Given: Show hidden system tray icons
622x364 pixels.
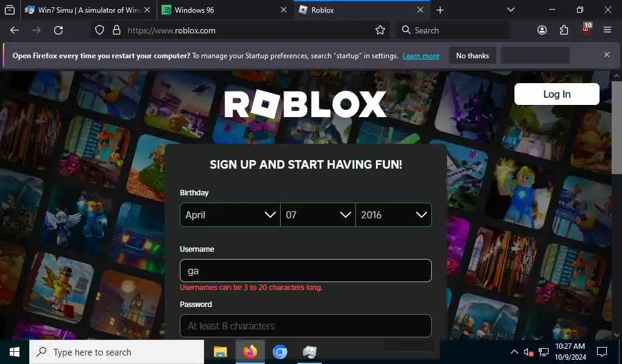Looking at the screenshot, I should click(514, 352).
